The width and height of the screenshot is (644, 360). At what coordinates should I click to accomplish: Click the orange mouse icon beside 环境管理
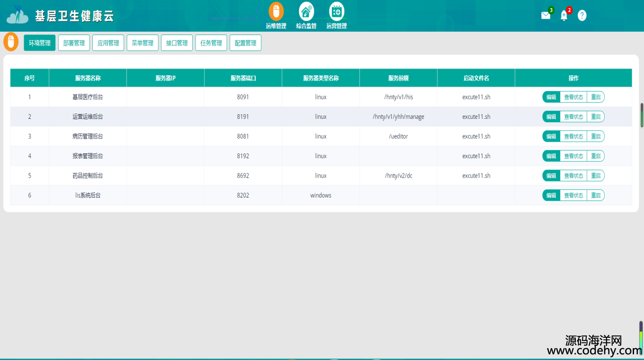pyautogui.click(x=11, y=42)
